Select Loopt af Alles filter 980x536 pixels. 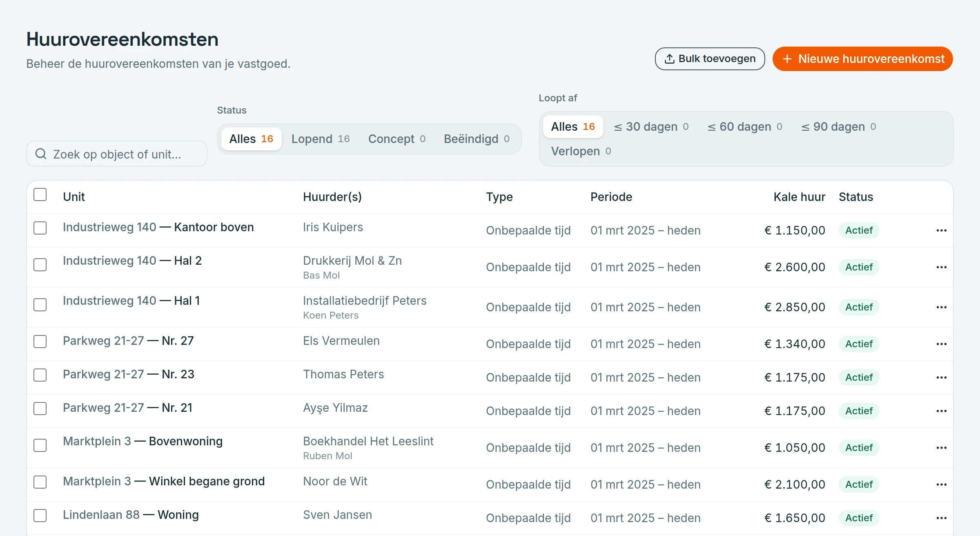coord(573,127)
